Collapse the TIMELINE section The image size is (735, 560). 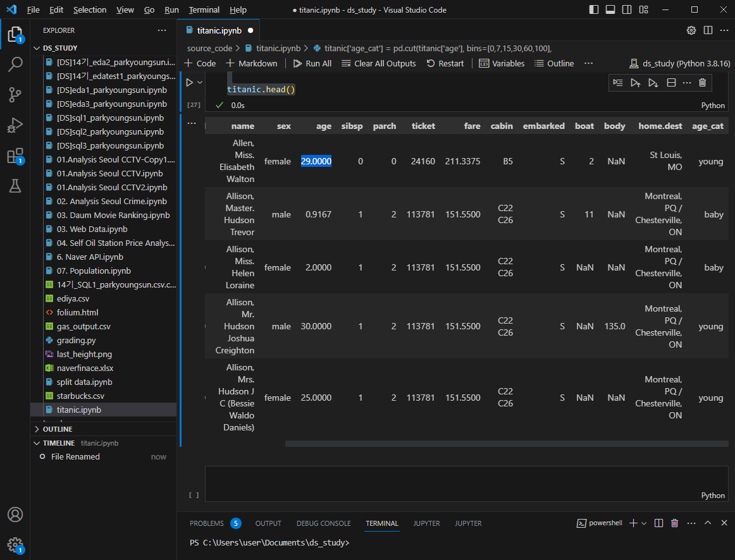tap(103, 443)
